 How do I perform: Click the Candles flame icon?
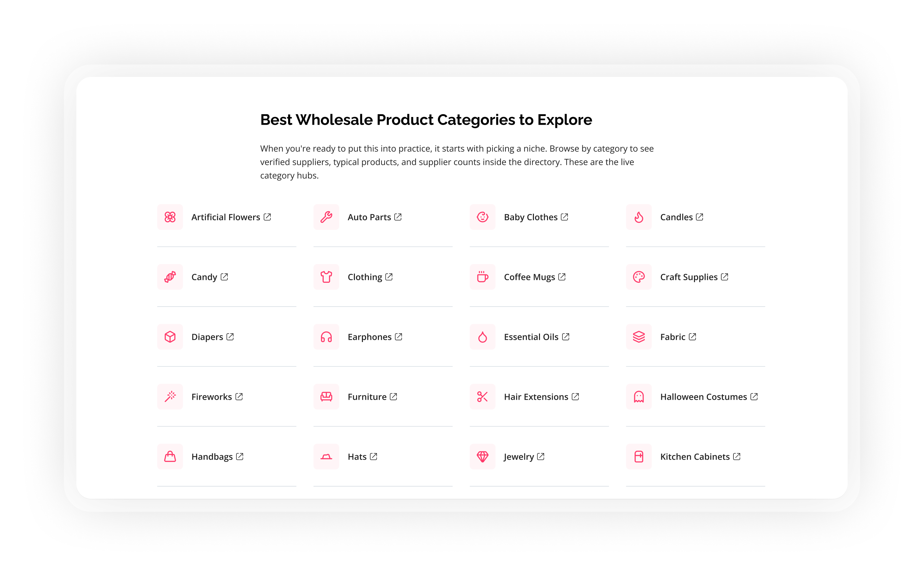tap(639, 217)
